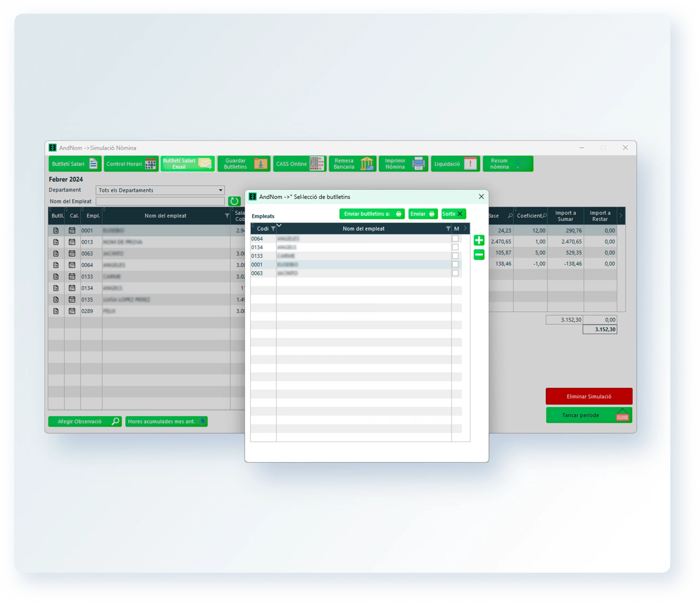Open Liquidació toolbar button

click(455, 164)
